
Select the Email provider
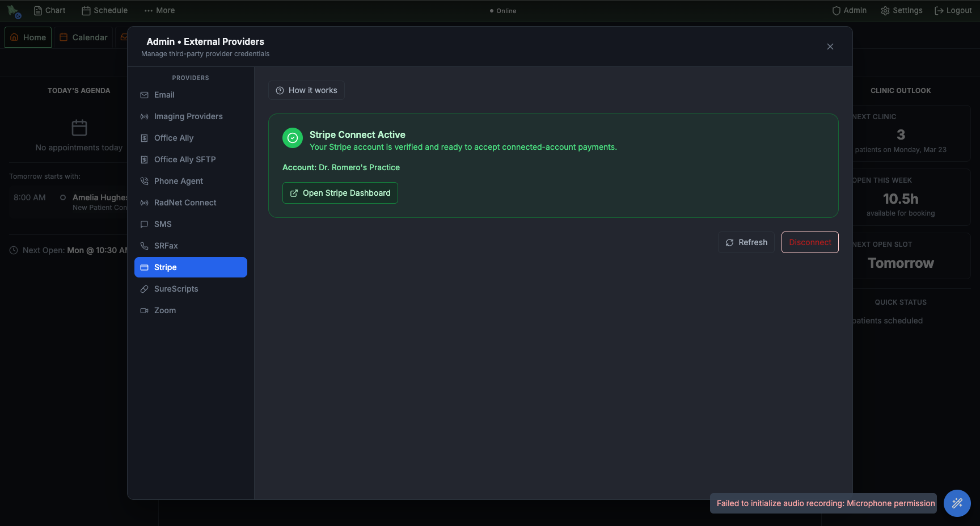pos(191,95)
